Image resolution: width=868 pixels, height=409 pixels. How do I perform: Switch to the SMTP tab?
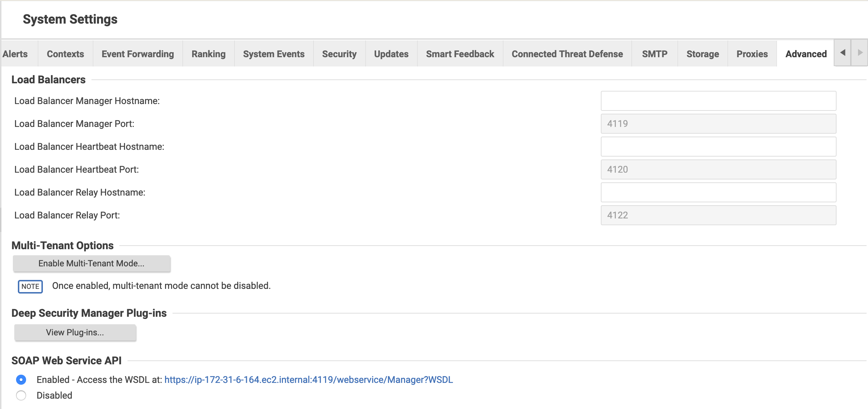pos(654,54)
